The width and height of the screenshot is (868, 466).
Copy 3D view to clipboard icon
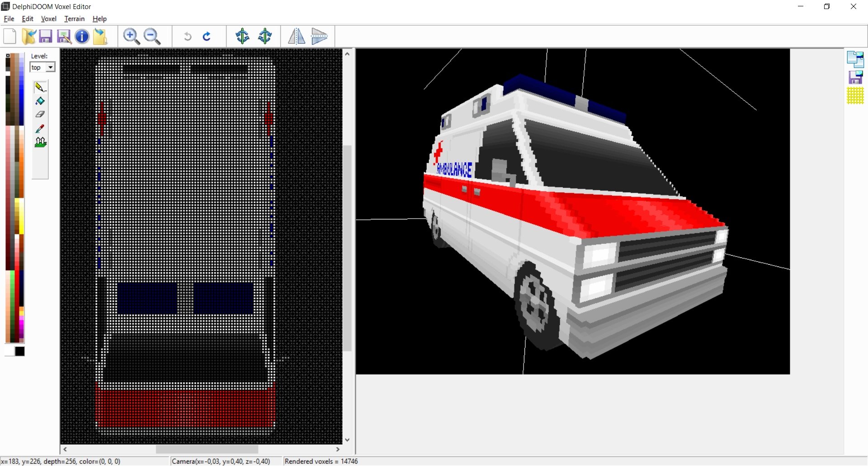click(x=855, y=59)
